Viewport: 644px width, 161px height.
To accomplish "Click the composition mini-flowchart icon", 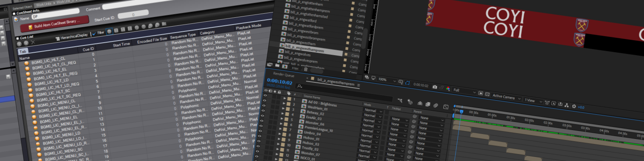I will tap(400, 100).
